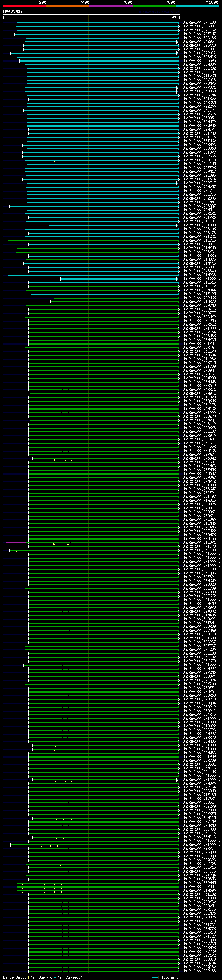Open entry UniRef100_A9PFJ7
Image resolution: width=222 pixels, height=980 pixels.
tap(199, 183)
